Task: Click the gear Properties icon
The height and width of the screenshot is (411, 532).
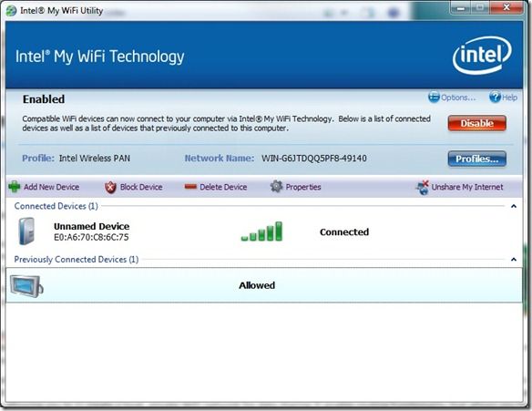Action: point(277,186)
